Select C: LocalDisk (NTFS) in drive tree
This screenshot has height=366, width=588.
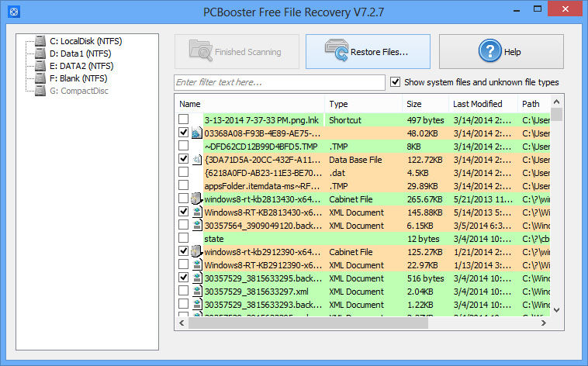click(86, 41)
